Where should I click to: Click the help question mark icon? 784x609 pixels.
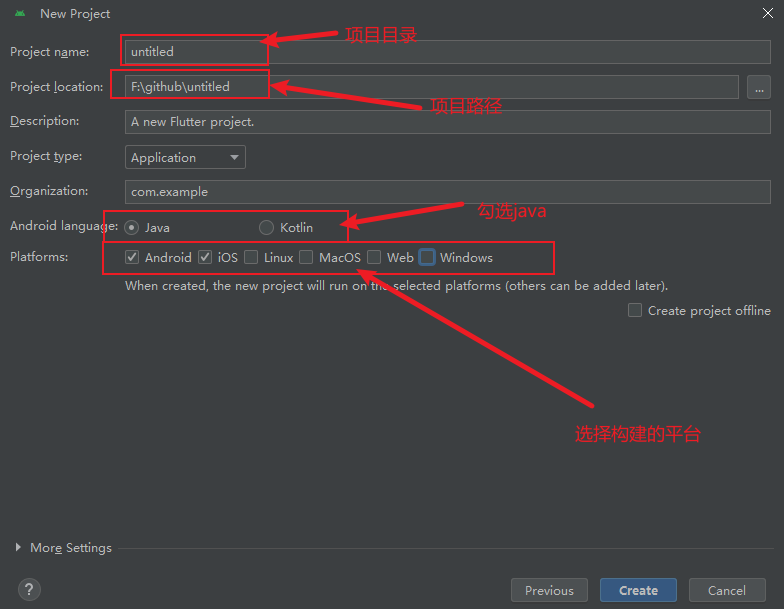[x=29, y=590]
